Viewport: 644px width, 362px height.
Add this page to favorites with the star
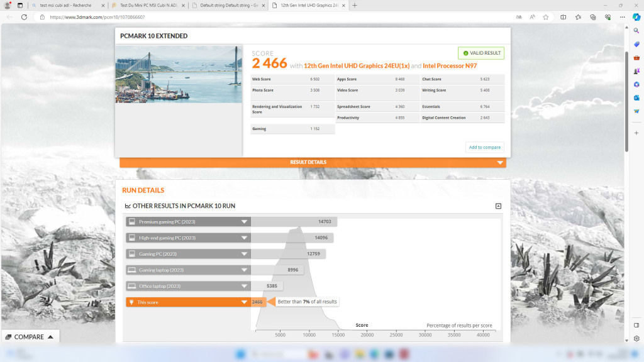tap(546, 17)
